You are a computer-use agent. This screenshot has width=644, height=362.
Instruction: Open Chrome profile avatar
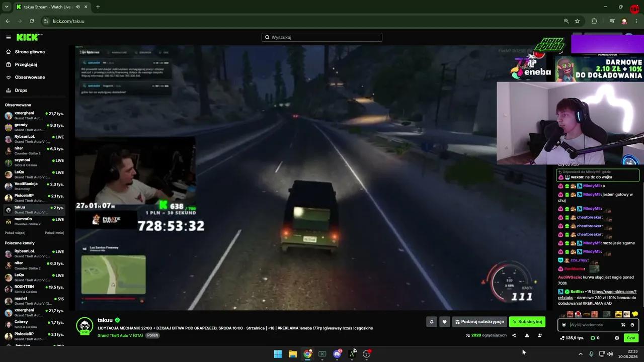pos(624,21)
